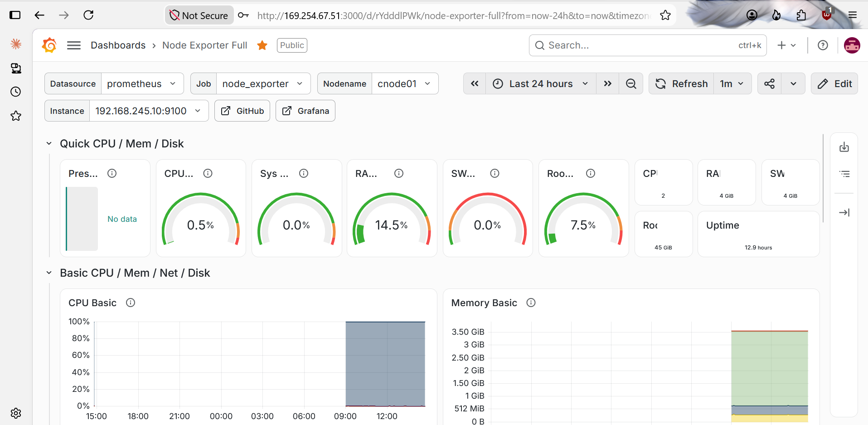Unstar the Node Exporter Full dashboard
868x425 pixels.
(262, 45)
